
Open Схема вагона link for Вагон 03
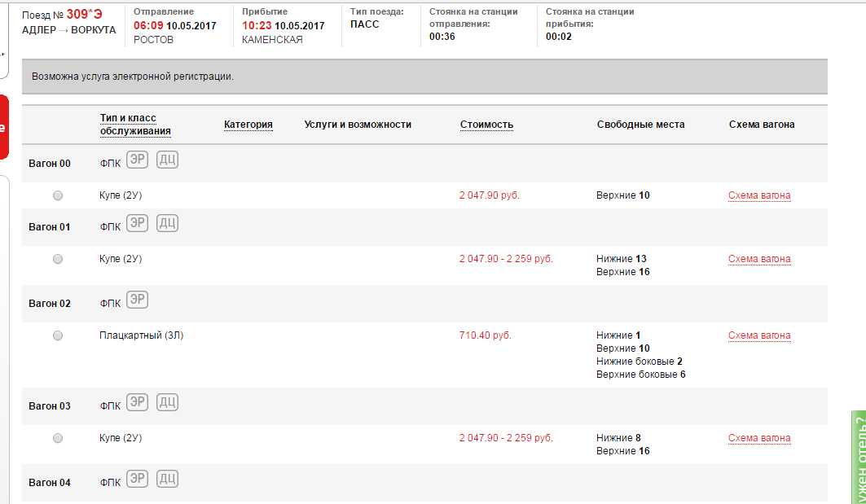(x=758, y=438)
